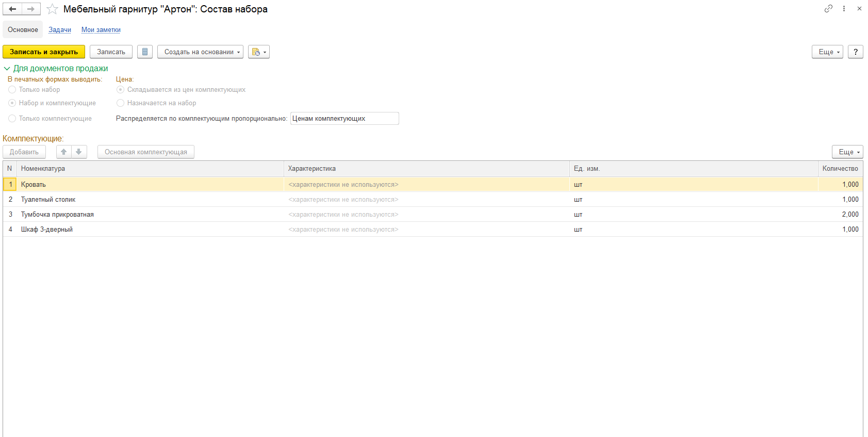Open the 'Еще' menu above components table

[x=847, y=152]
